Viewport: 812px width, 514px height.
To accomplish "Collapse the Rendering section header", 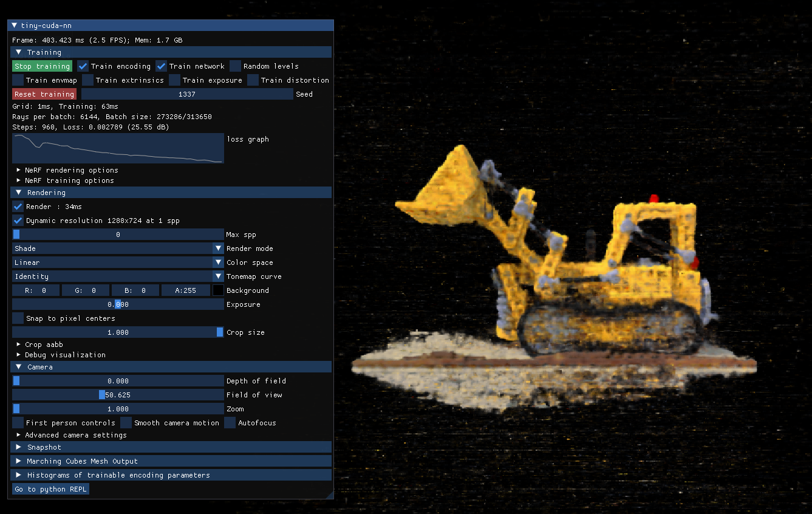I will [x=171, y=193].
